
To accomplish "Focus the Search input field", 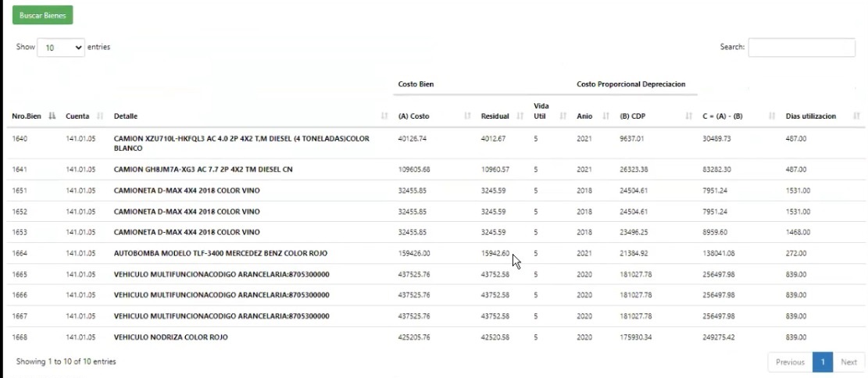I will tap(802, 48).
